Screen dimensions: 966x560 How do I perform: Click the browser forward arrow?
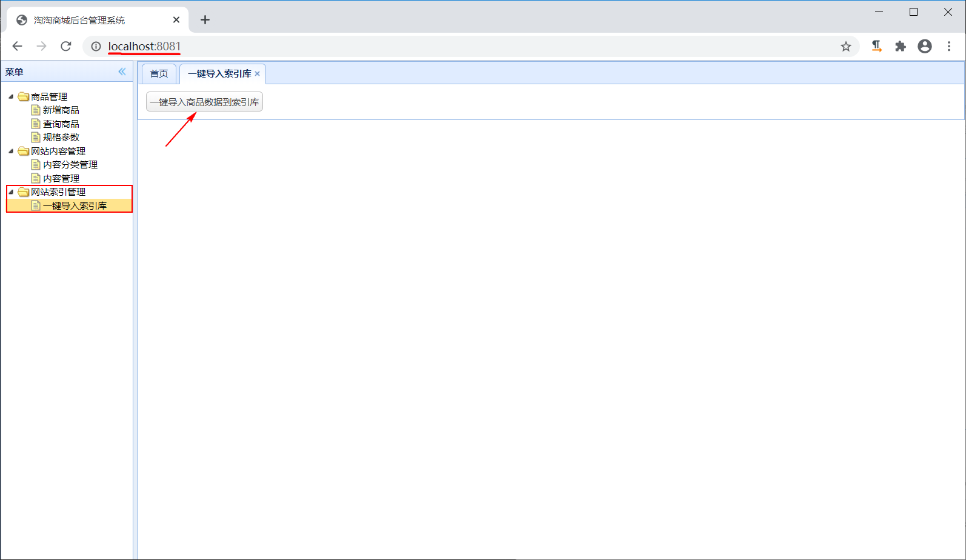(x=41, y=46)
